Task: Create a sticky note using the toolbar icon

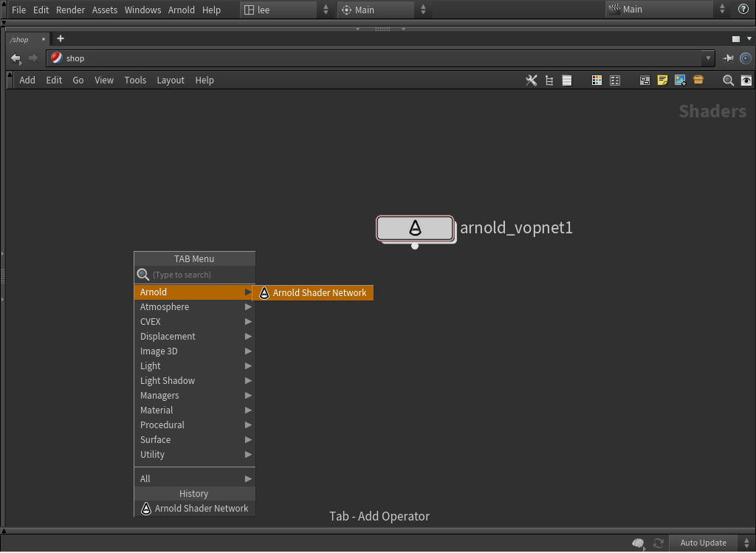Action: pos(662,80)
